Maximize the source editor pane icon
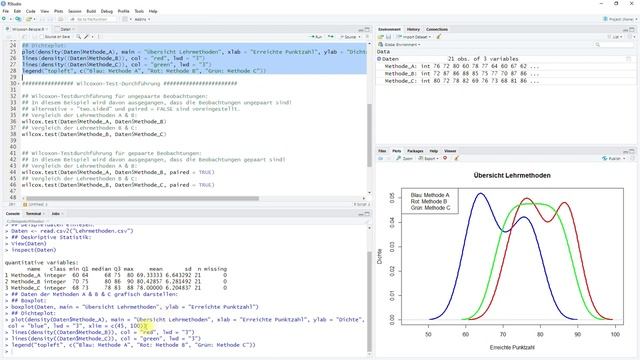The image size is (640, 360). pyautogui.click(x=367, y=29)
